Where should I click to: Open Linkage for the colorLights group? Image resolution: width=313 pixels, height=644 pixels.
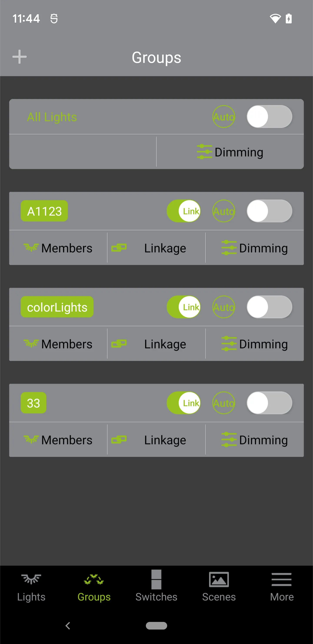[x=156, y=344]
